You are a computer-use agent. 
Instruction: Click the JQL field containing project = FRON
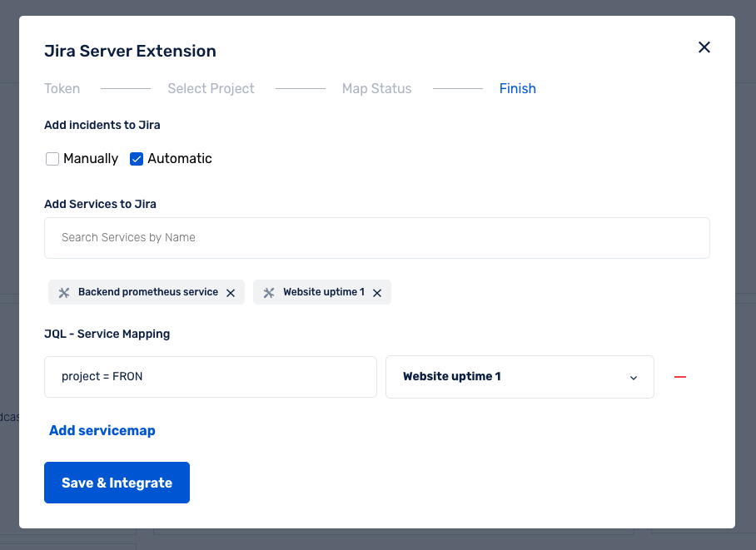(x=210, y=377)
